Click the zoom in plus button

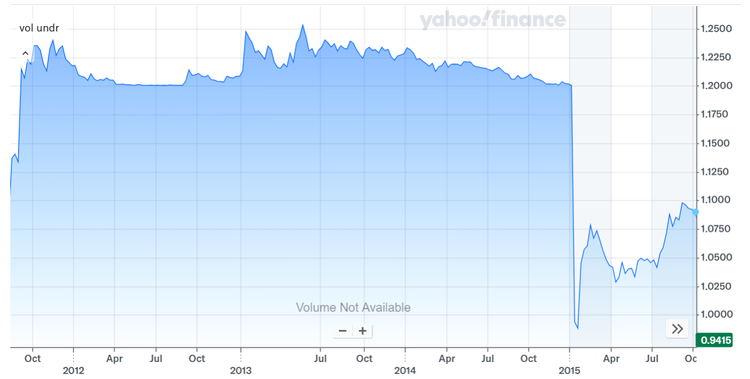(x=363, y=331)
